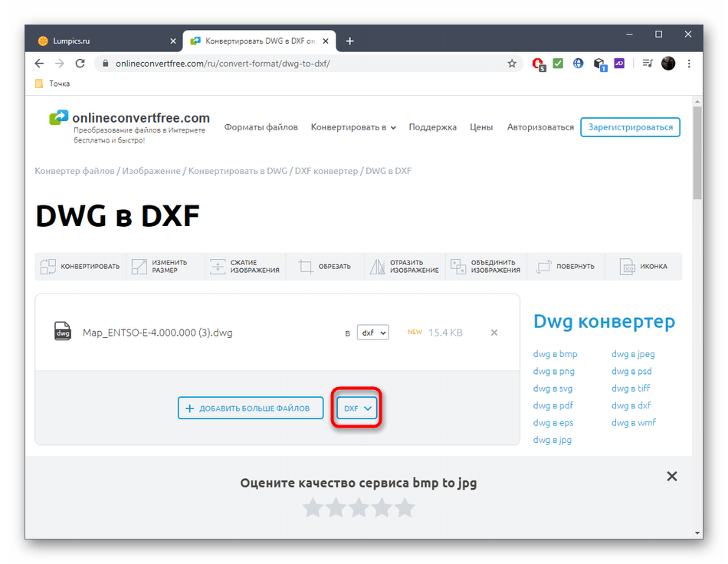Open dwg в tiff converter link
Viewport: 728px width, 564px height.
click(631, 389)
